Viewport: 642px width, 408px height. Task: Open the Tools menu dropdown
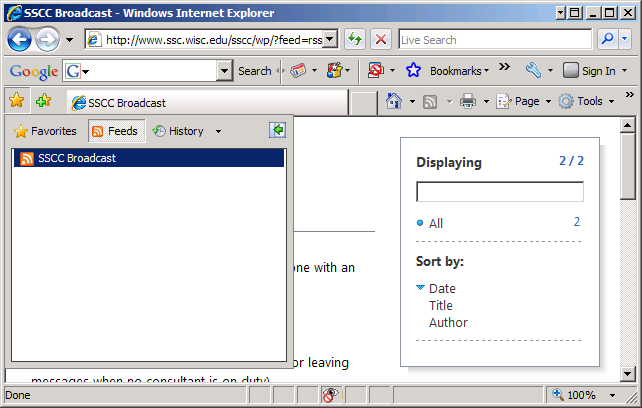[x=587, y=101]
